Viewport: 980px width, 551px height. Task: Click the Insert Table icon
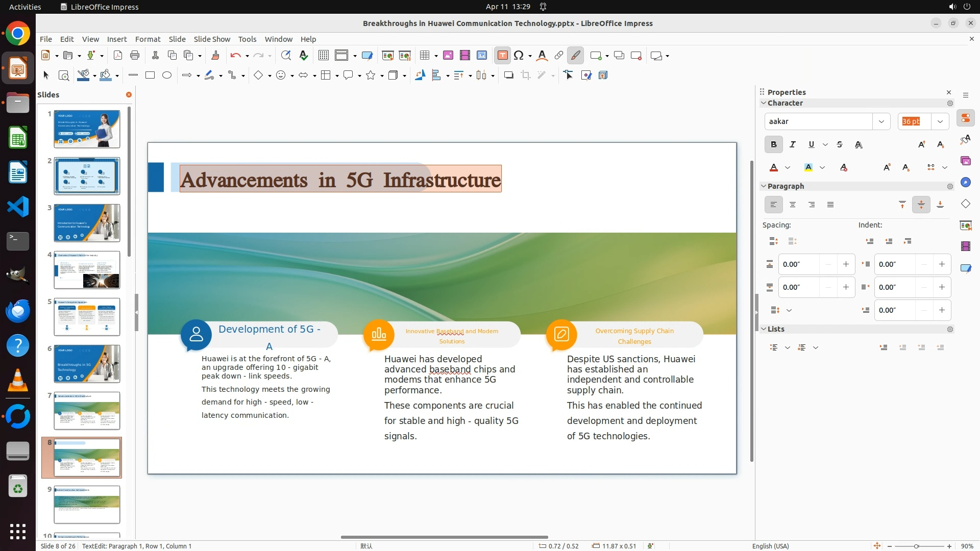point(424,56)
